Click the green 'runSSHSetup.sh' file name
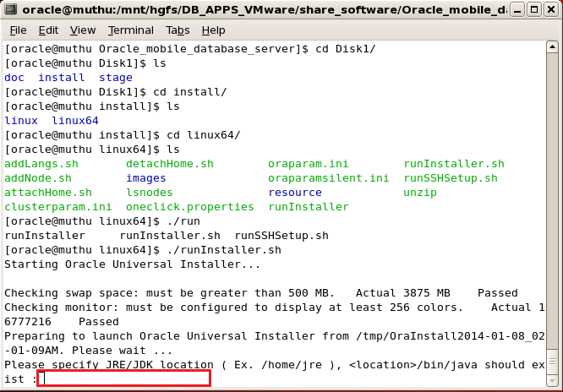563x392 pixels. click(x=451, y=178)
